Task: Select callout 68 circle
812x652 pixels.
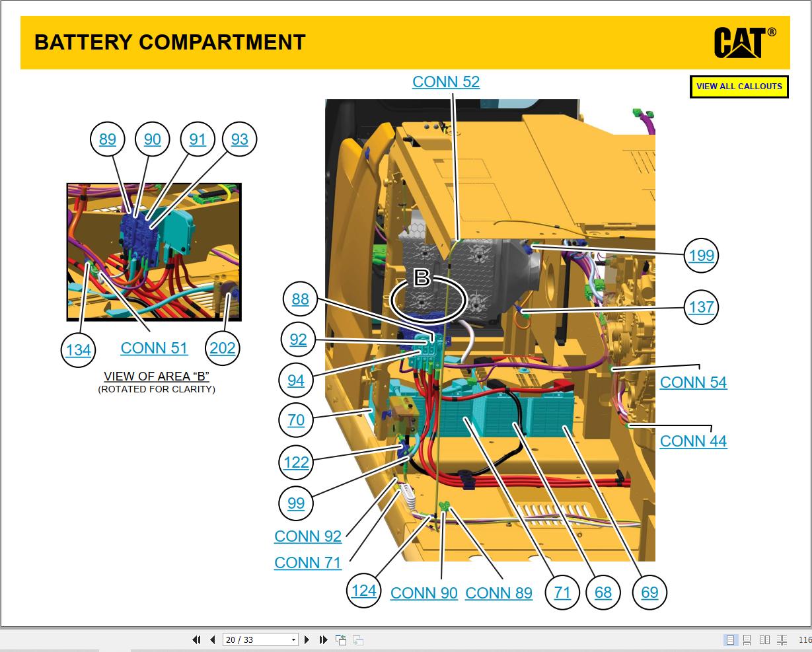Action: (603, 593)
